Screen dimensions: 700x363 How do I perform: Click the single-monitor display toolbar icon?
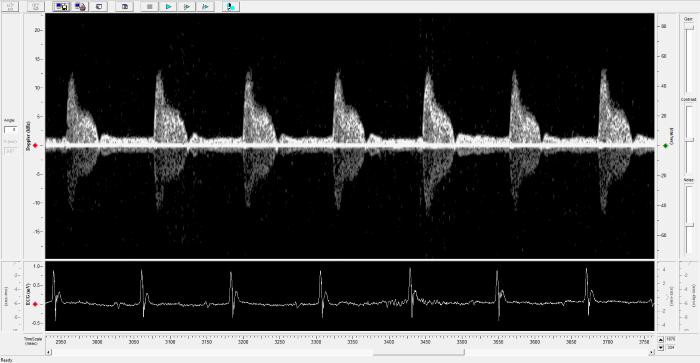[x=99, y=6]
